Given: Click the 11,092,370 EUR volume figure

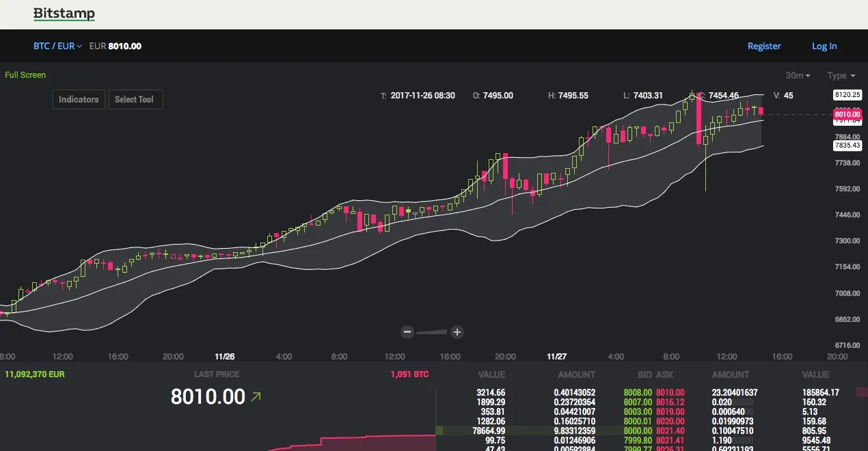Looking at the screenshot, I should [35, 374].
